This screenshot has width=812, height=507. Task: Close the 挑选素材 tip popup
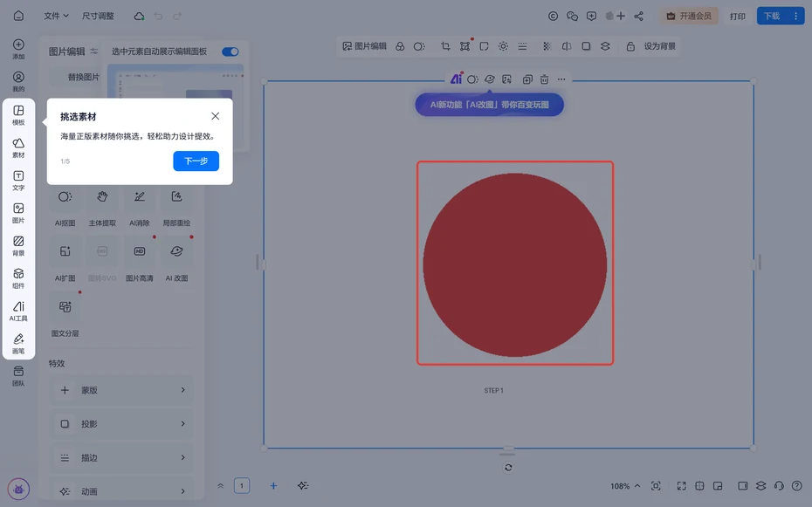(x=216, y=116)
